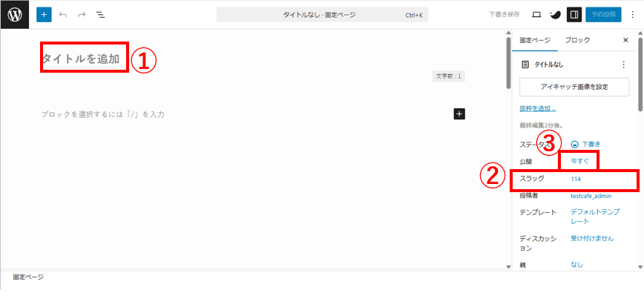Click the author testcafe_admin link
The image size is (644, 296).
591,197
